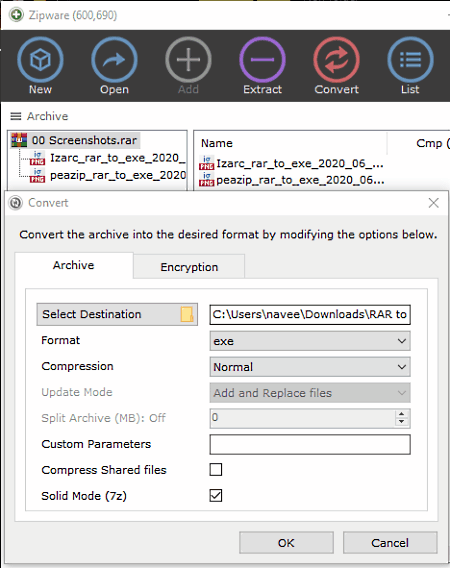Open the Format dropdown showing exe
This screenshot has height=568, width=450.
pyautogui.click(x=310, y=341)
